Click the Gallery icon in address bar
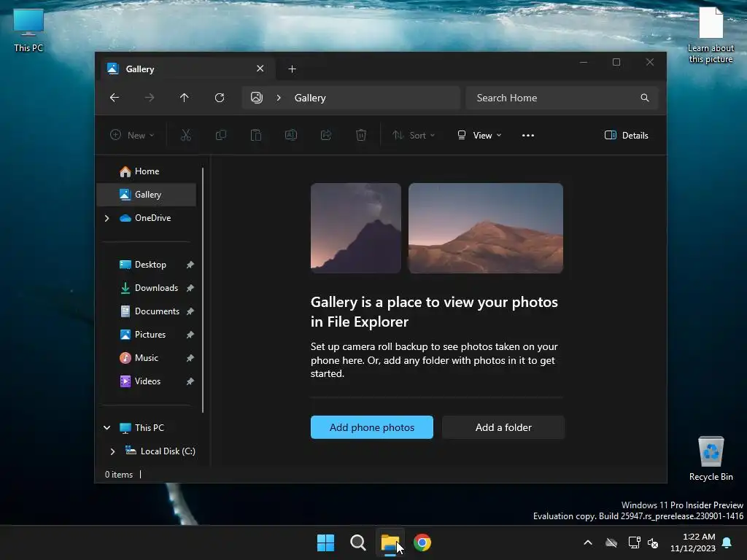 (x=257, y=98)
